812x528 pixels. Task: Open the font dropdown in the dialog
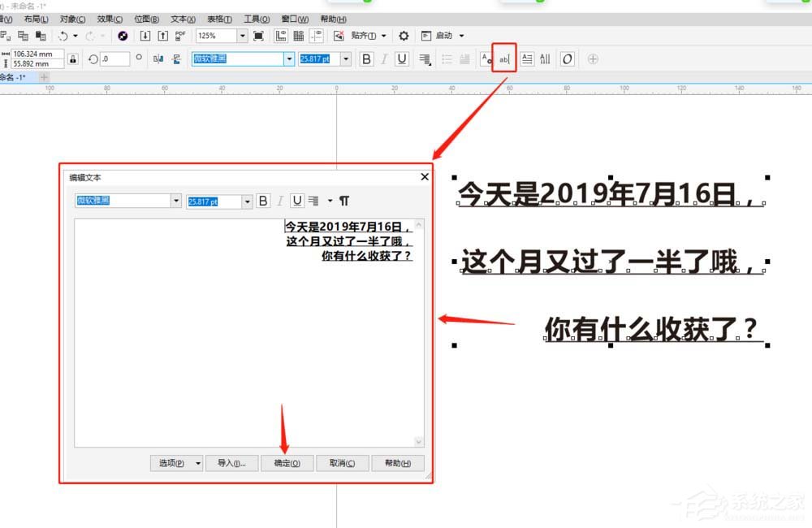click(177, 200)
